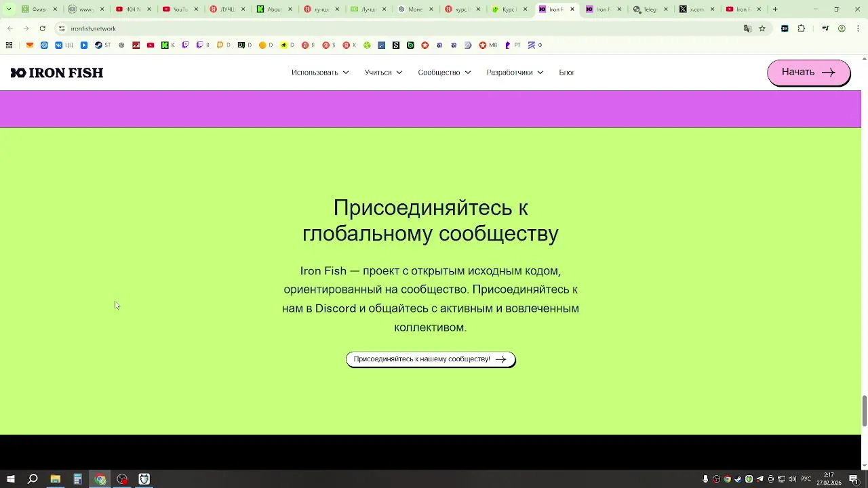868x488 pixels.
Task: Open the media control icon in toolbar
Action: (825, 28)
